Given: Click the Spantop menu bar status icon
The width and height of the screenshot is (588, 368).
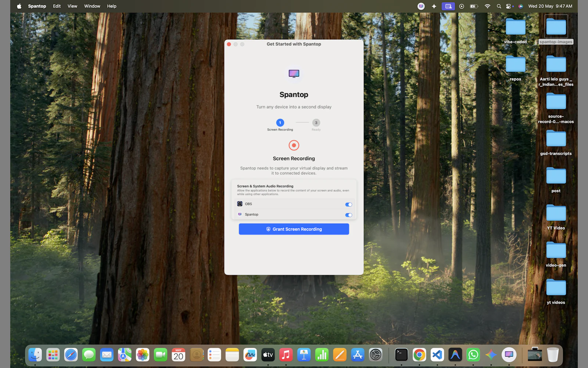Looking at the screenshot, I should tap(421, 6).
